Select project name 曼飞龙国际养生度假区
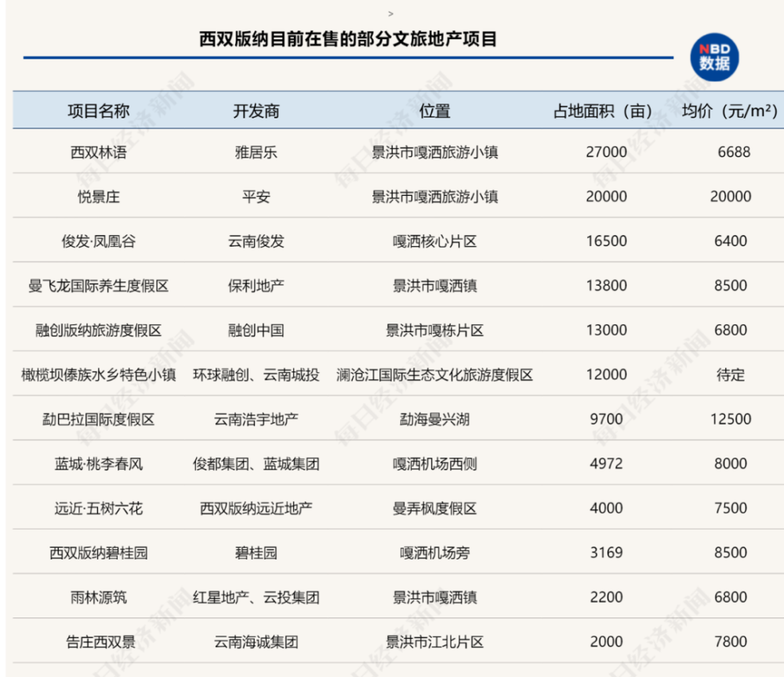Image resolution: width=784 pixels, height=677 pixels. pyautogui.click(x=99, y=286)
